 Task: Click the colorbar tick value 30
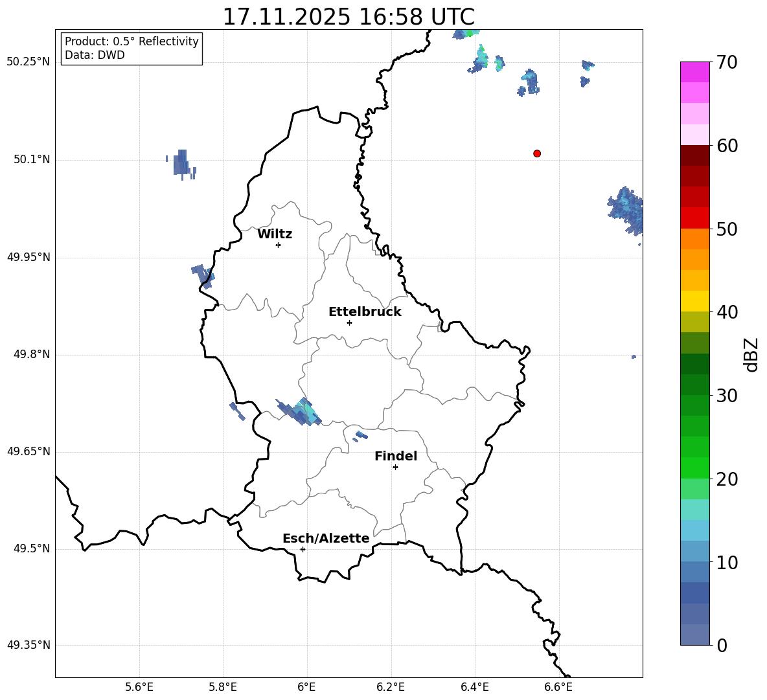(727, 396)
